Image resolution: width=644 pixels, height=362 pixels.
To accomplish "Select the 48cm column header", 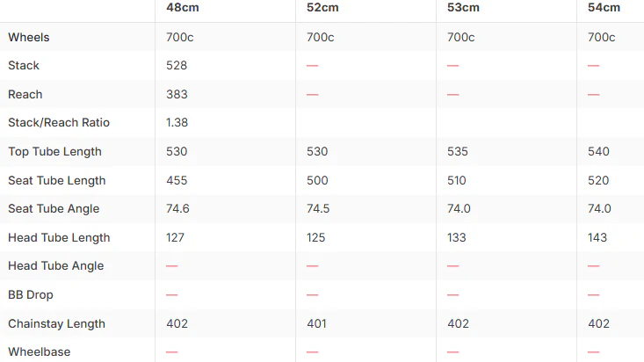I will pyautogui.click(x=183, y=7).
